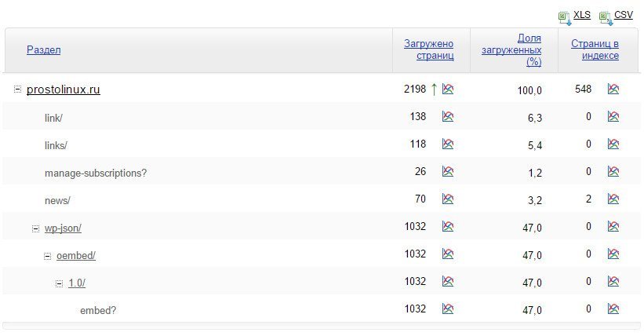
Task: Open the oembed/ section link
Action: click(76, 256)
